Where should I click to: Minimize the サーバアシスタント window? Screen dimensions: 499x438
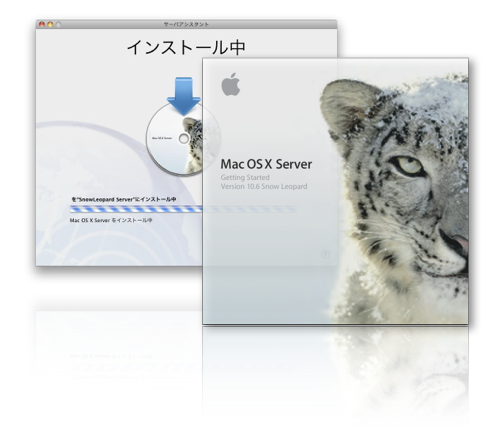coord(50,24)
